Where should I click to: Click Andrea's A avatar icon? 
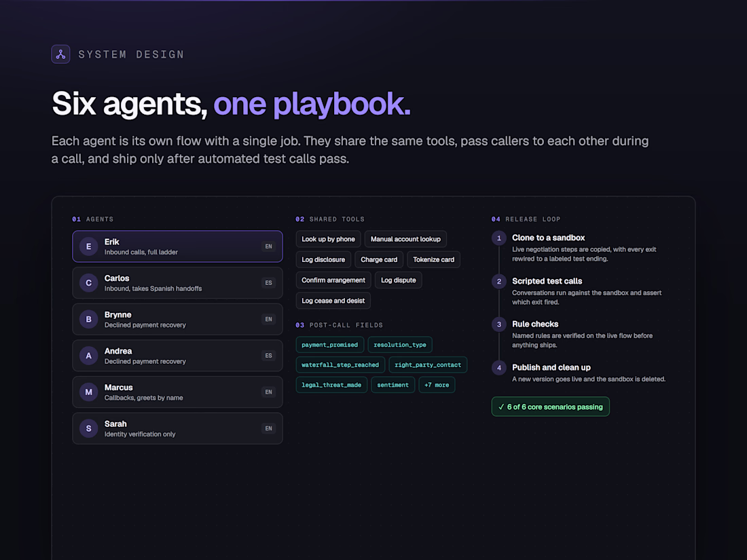(x=88, y=356)
